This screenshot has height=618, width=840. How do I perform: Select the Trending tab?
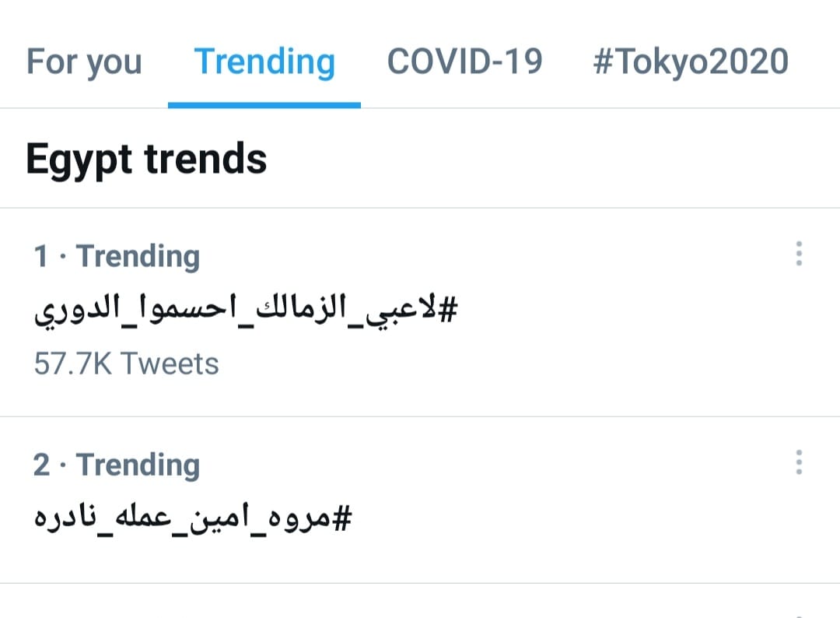point(264,61)
